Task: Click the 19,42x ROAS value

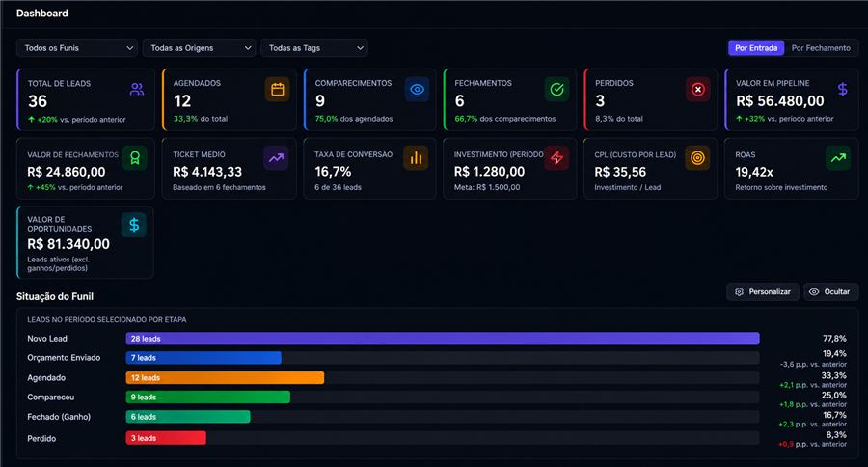Action: (x=754, y=172)
